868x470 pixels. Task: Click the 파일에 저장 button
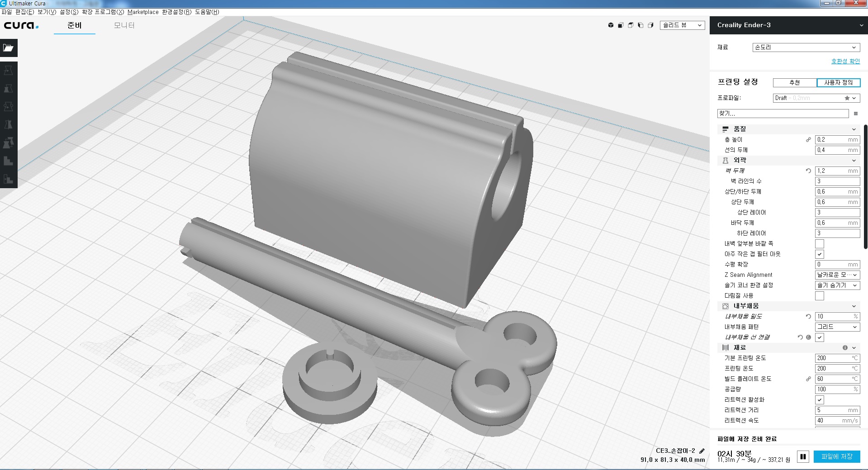coord(837,456)
